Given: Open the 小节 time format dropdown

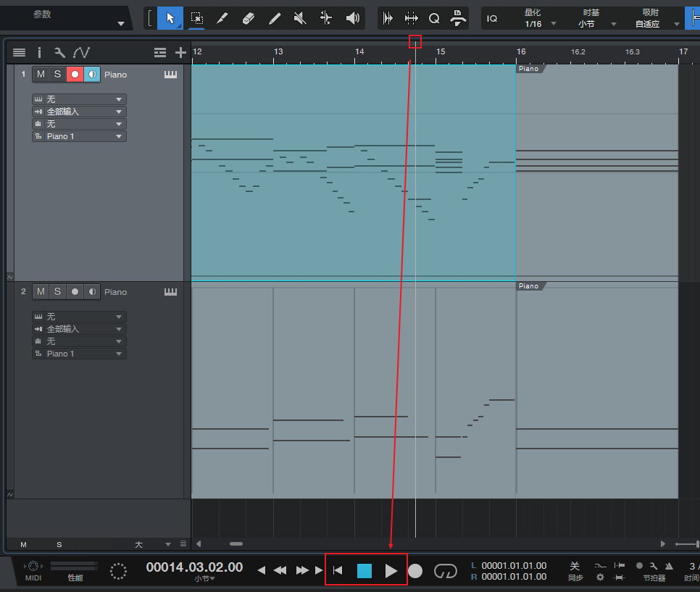Looking at the screenshot, I should tap(204, 579).
